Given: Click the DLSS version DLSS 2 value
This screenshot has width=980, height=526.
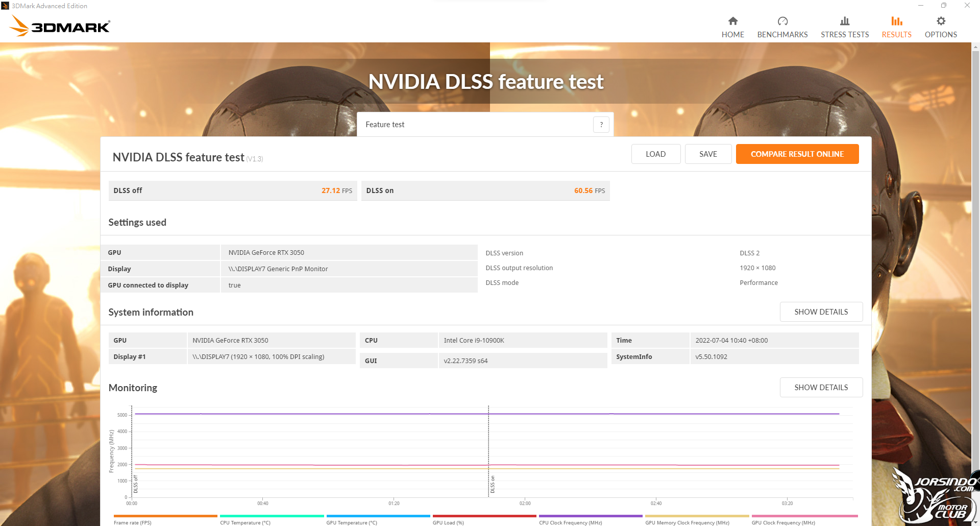Looking at the screenshot, I should (750, 253).
